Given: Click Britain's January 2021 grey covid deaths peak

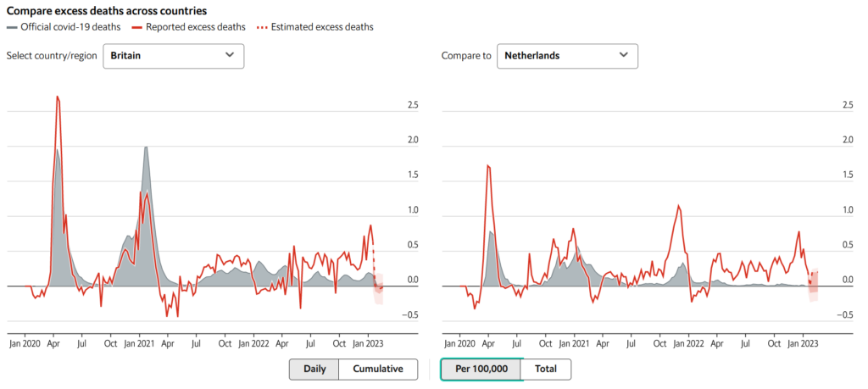Looking at the screenshot, I should pyautogui.click(x=146, y=147).
